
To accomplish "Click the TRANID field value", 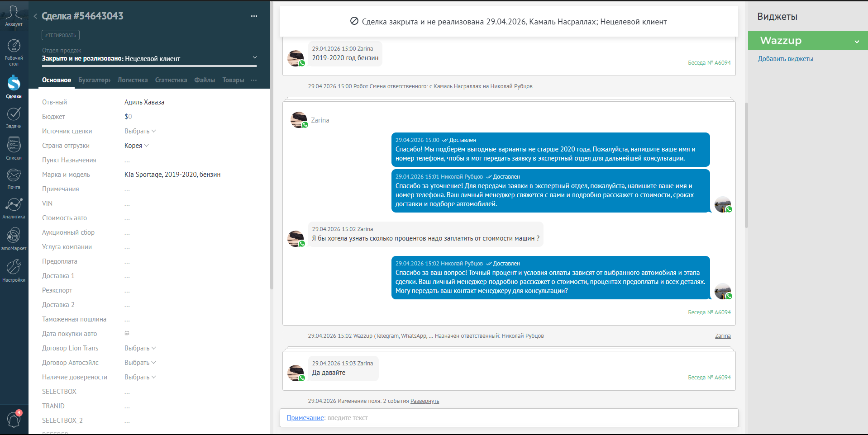I will (x=127, y=407).
